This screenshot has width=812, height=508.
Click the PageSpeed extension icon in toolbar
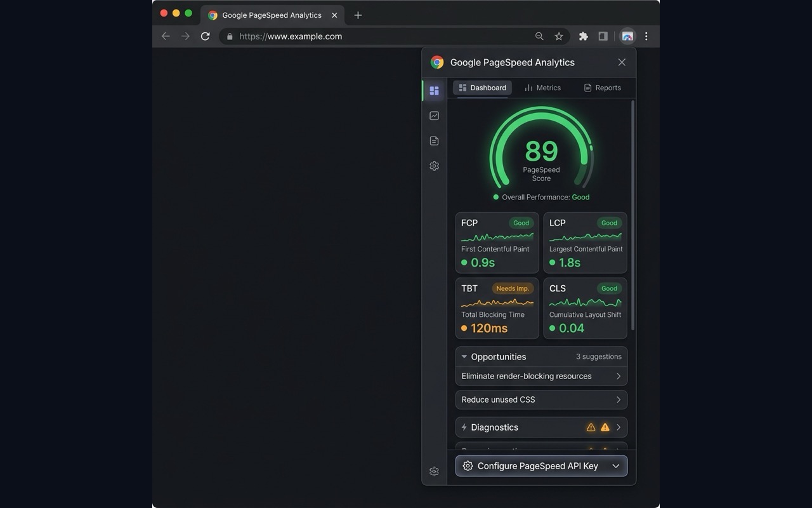(627, 36)
